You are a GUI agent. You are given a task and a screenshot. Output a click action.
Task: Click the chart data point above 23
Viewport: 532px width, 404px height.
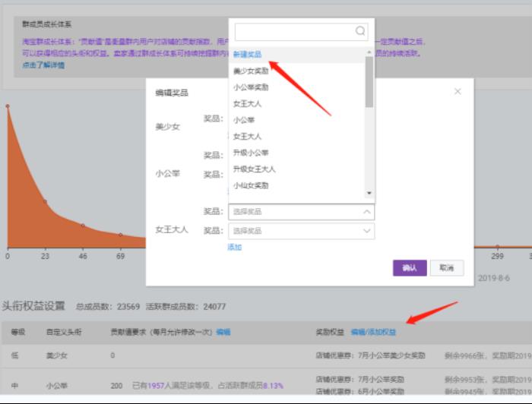[45, 202]
